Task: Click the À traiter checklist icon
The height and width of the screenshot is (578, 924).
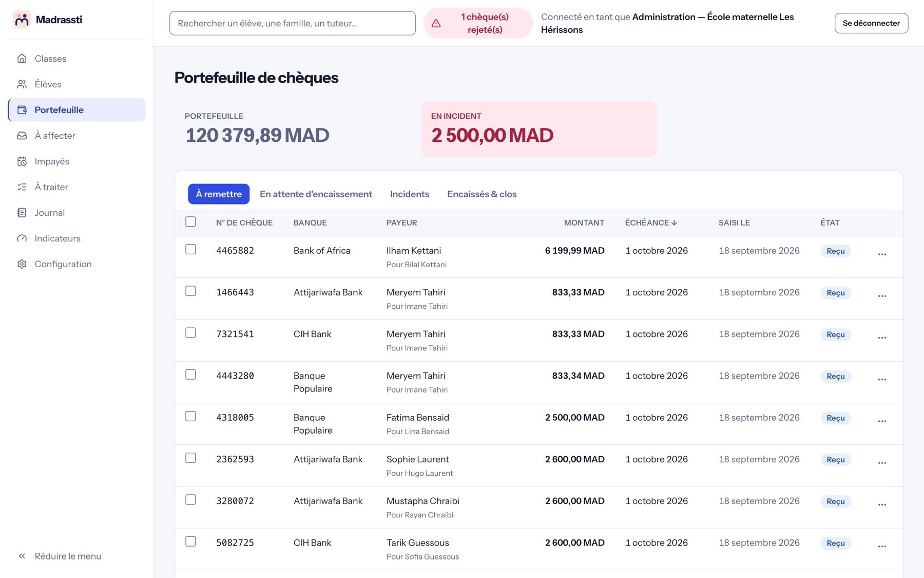Action: click(22, 187)
